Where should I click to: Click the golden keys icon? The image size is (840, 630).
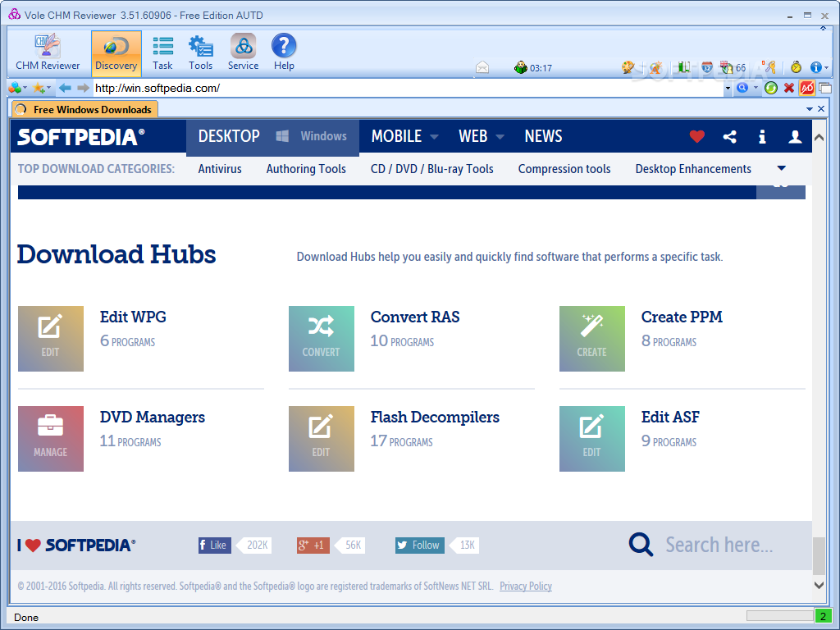[x=769, y=67]
